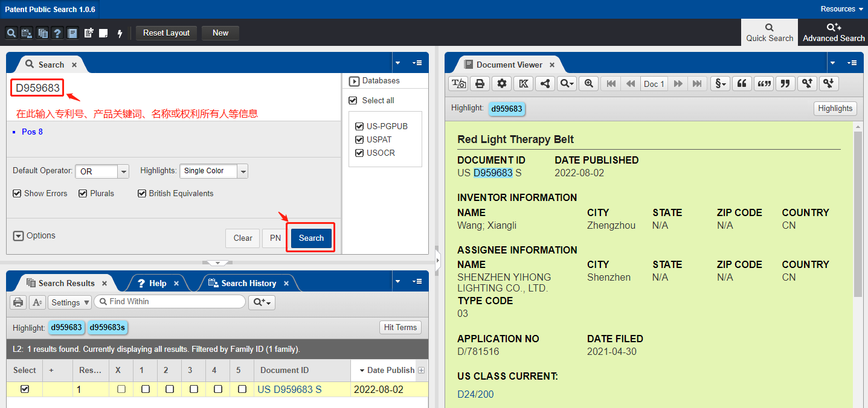The height and width of the screenshot is (408, 868).
Task: Go to next document arrow
Action: (678, 84)
